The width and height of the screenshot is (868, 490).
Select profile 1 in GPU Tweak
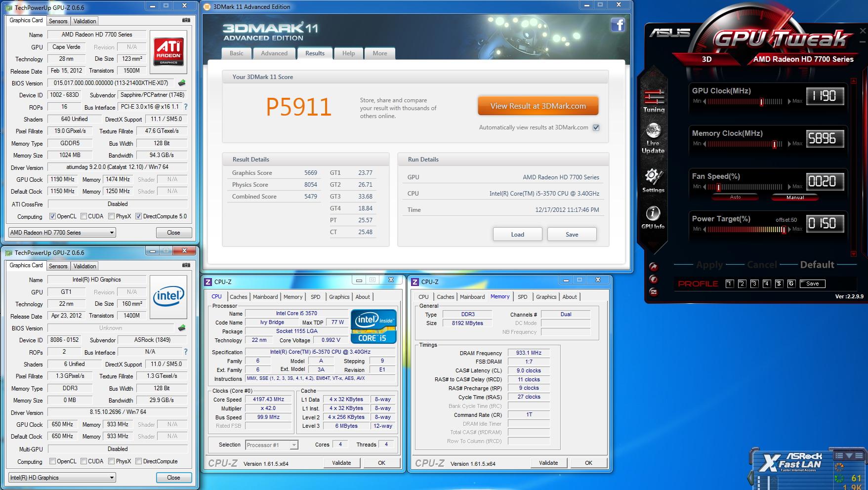(x=730, y=284)
